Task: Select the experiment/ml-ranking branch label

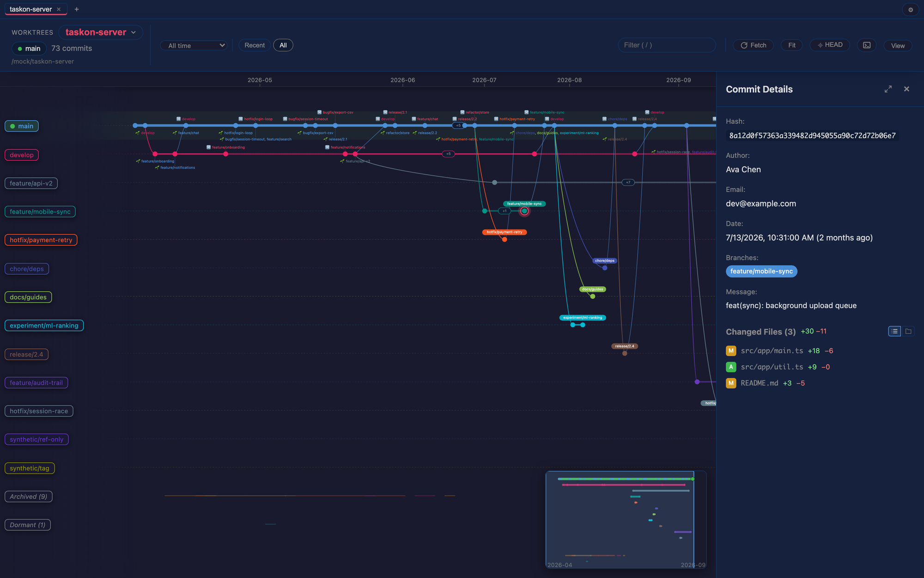Action: (44, 326)
